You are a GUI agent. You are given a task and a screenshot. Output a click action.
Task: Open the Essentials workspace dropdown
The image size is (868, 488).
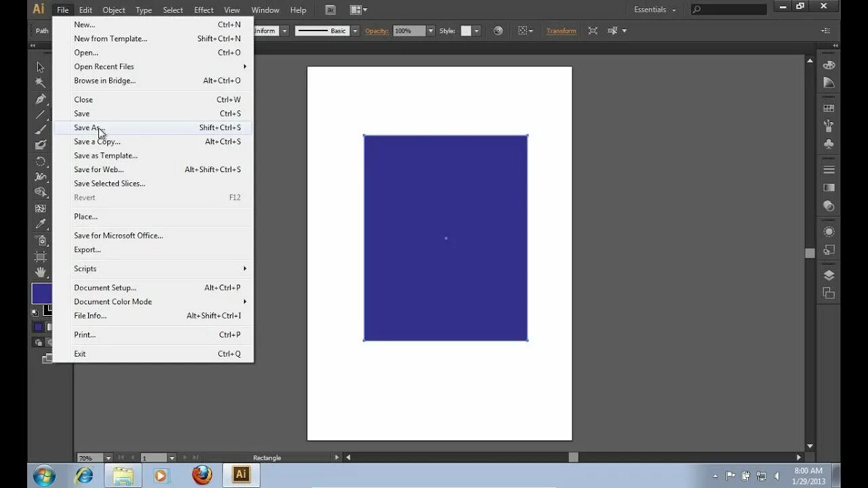click(655, 9)
